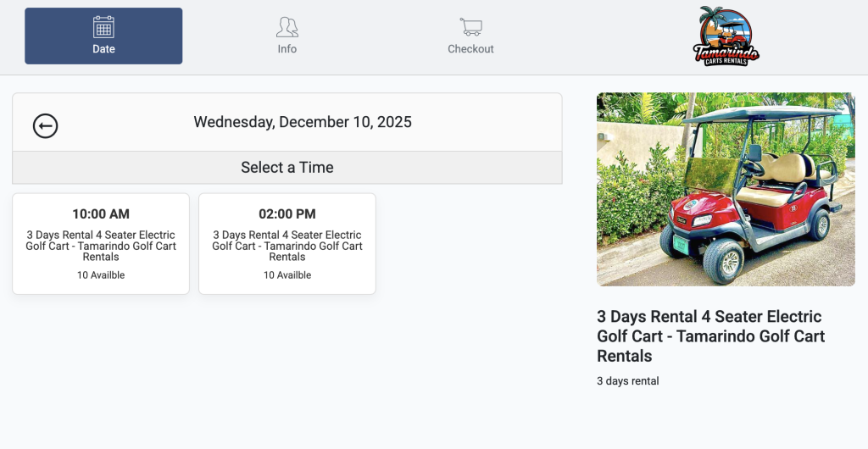This screenshot has height=449, width=868.
Task: Click the '3 days rental' text under the title
Action: pyautogui.click(x=627, y=381)
